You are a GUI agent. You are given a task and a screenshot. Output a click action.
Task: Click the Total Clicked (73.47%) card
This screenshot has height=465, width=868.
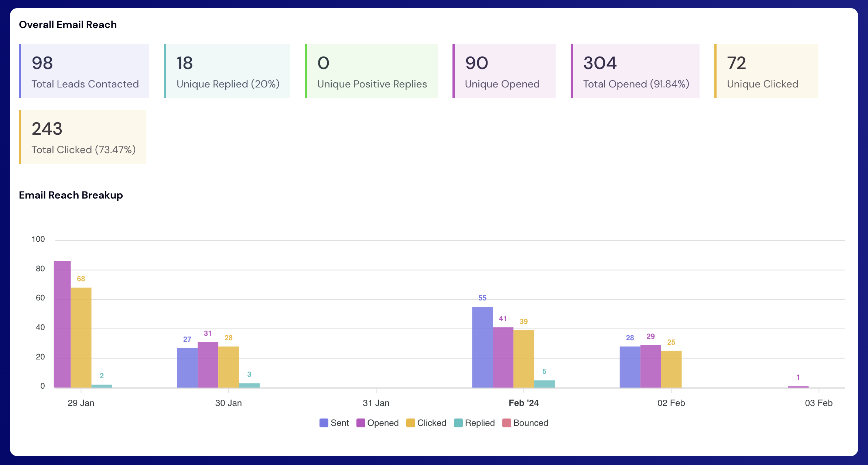pos(83,137)
